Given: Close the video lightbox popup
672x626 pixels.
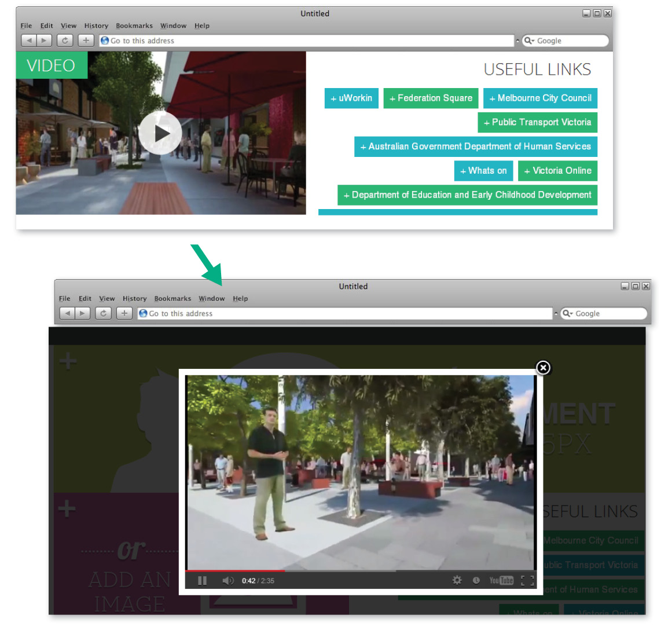Looking at the screenshot, I should [543, 368].
